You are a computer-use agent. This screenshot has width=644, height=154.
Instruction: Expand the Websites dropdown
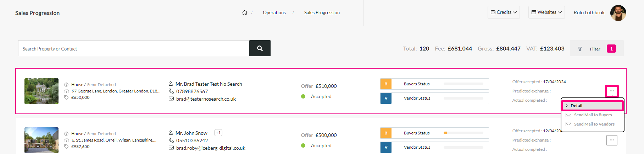(546, 12)
